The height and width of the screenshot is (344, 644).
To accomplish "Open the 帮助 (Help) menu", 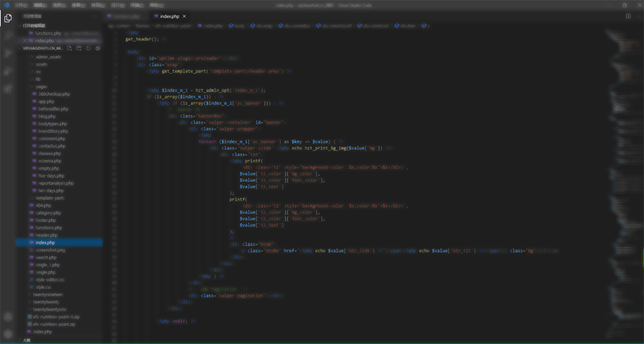I will 156,6.
